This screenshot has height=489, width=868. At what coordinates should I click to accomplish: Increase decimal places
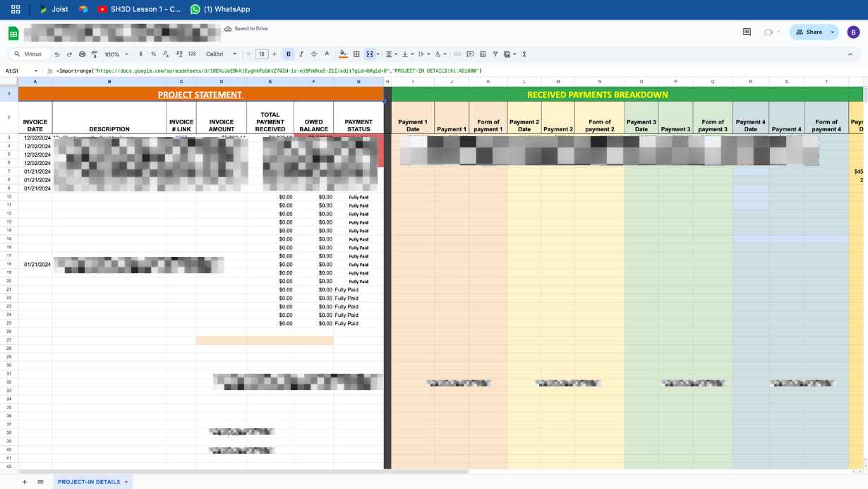pos(179,54)
